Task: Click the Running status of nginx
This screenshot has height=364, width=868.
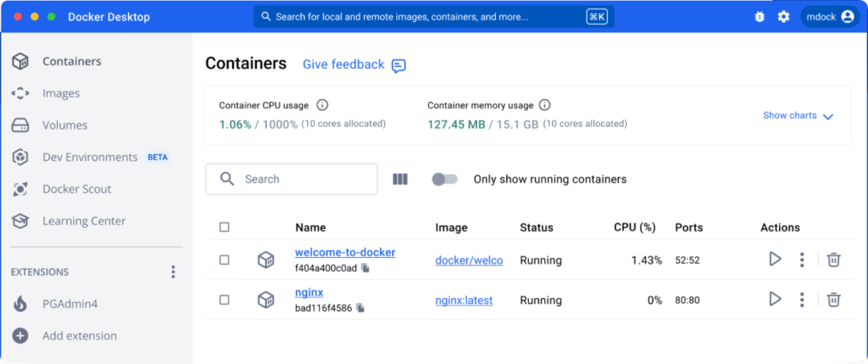Action: [541, 301]
